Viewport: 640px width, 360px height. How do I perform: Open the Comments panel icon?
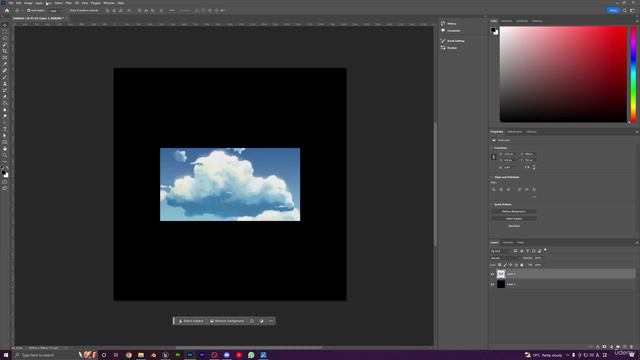(443, 31)
